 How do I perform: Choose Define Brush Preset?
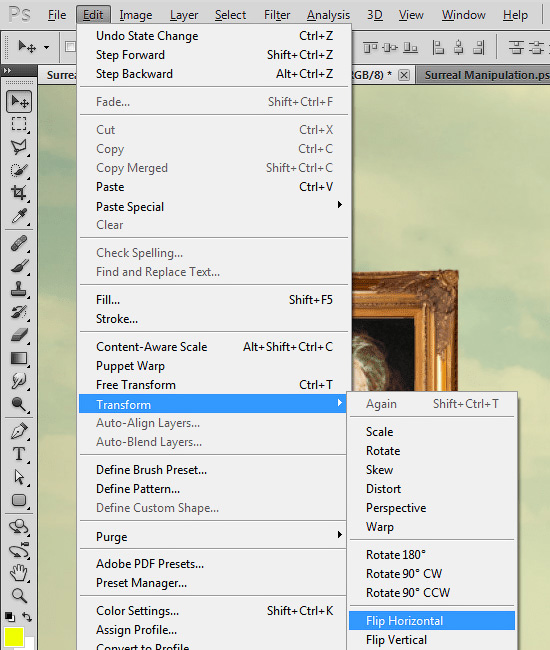click(214, 470)
